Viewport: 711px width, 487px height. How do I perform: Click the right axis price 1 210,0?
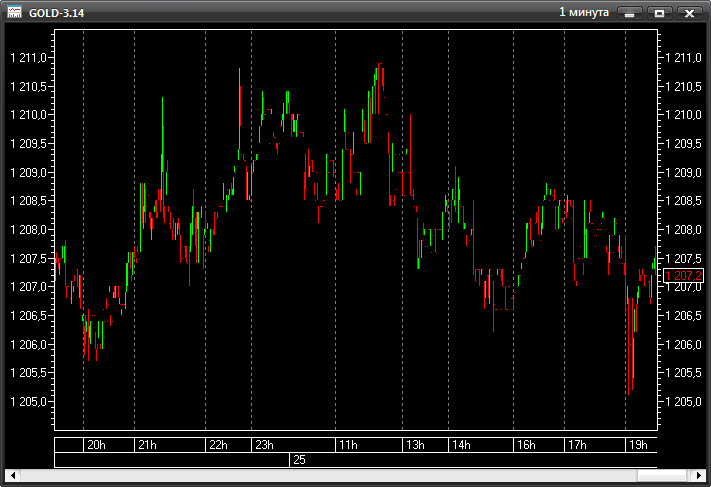click(x=683, y=115)
